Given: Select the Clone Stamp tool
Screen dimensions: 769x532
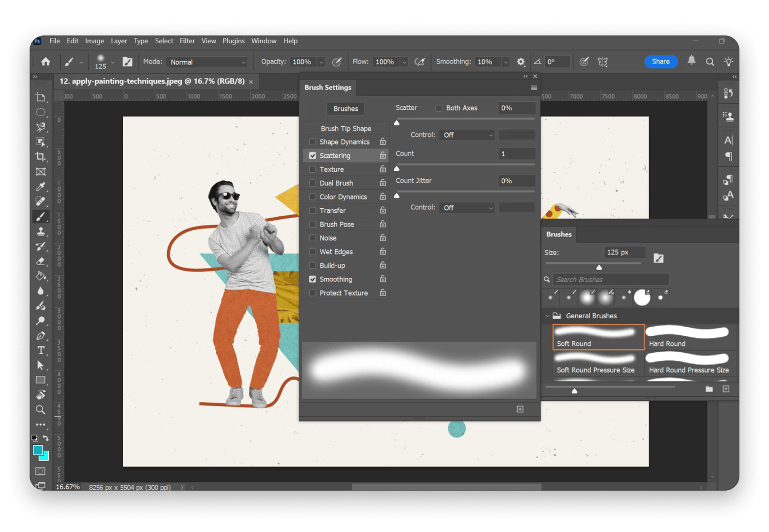Looking at the screenshot, I should click(41, 231).
